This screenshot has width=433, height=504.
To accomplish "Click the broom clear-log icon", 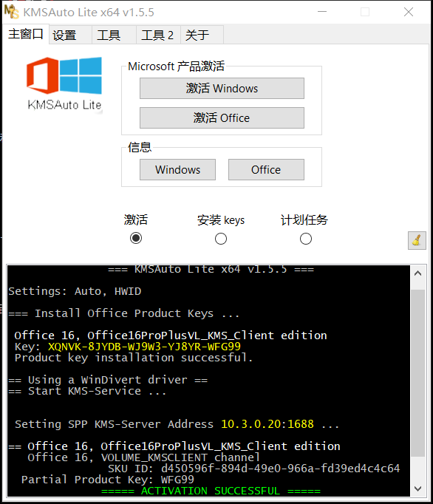I will 417,240.
